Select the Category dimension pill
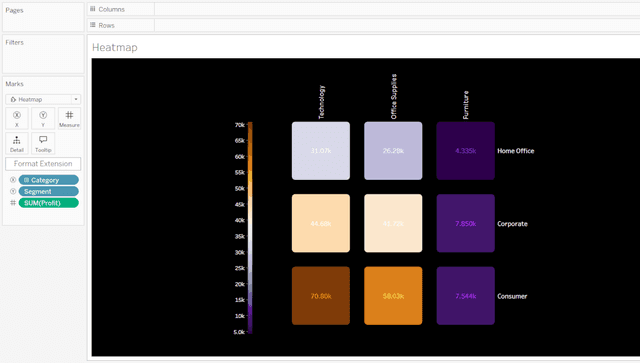Screen dimensions: 640x363 [x=49, y=180]
